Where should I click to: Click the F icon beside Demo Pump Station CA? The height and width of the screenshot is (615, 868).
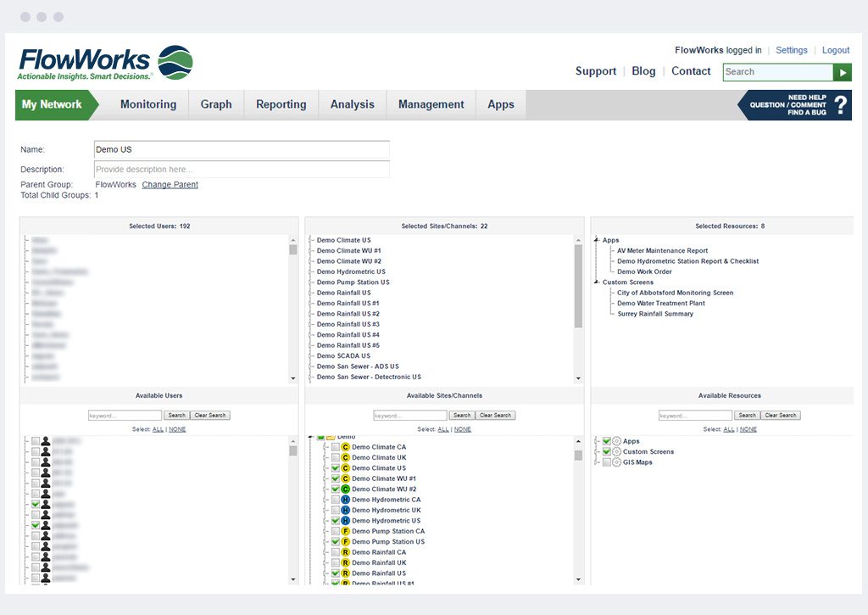[346, 531]
